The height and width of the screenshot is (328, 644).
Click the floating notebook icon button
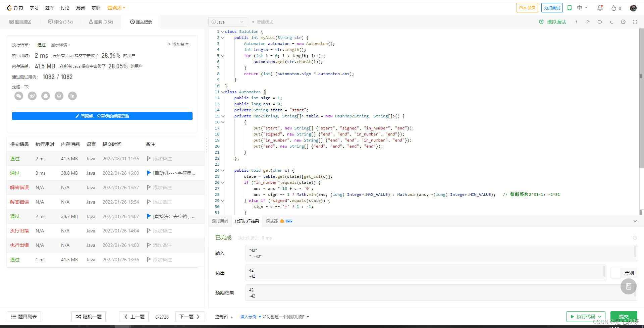[629, 286]
